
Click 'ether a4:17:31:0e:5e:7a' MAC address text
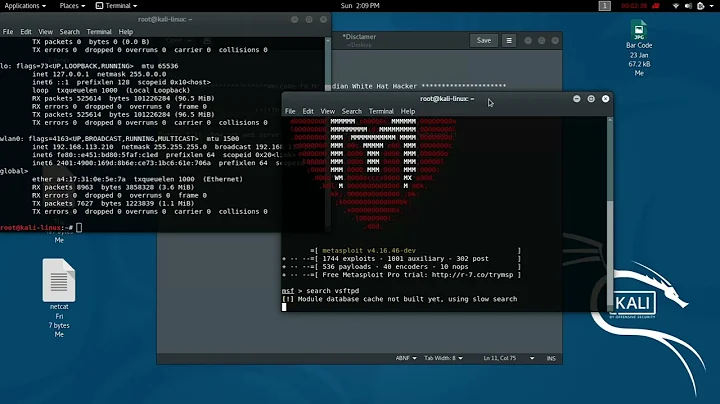tap(79, 179)
